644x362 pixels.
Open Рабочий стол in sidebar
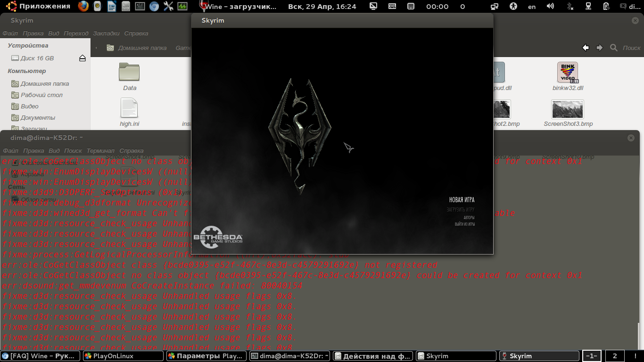pos(41,95)
